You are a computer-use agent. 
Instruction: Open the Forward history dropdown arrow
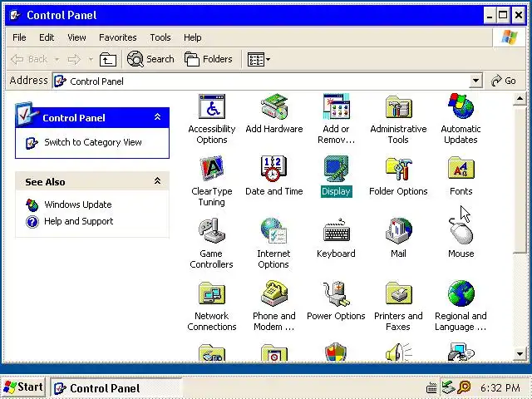[91, 60]
